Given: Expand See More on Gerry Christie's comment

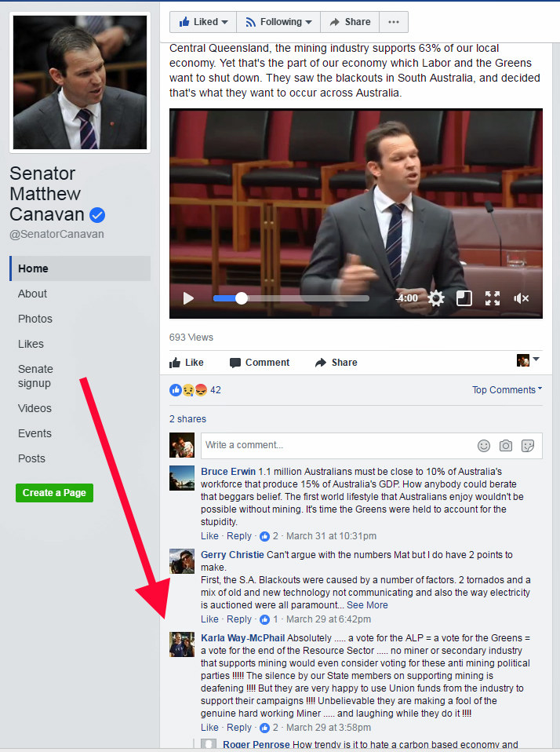Looking at the screenshot, I should tap(367, 604).
